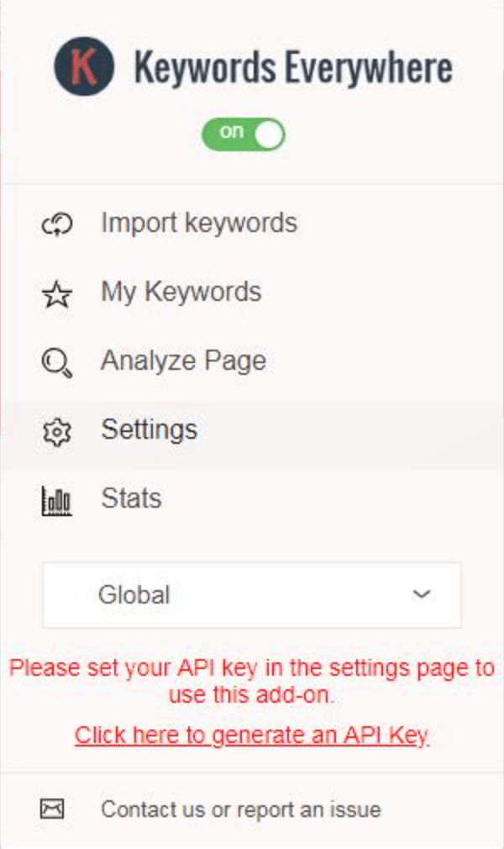
Task: Click the white knob of the toggle
Action: pyautogui.click(x=269, y=134)
